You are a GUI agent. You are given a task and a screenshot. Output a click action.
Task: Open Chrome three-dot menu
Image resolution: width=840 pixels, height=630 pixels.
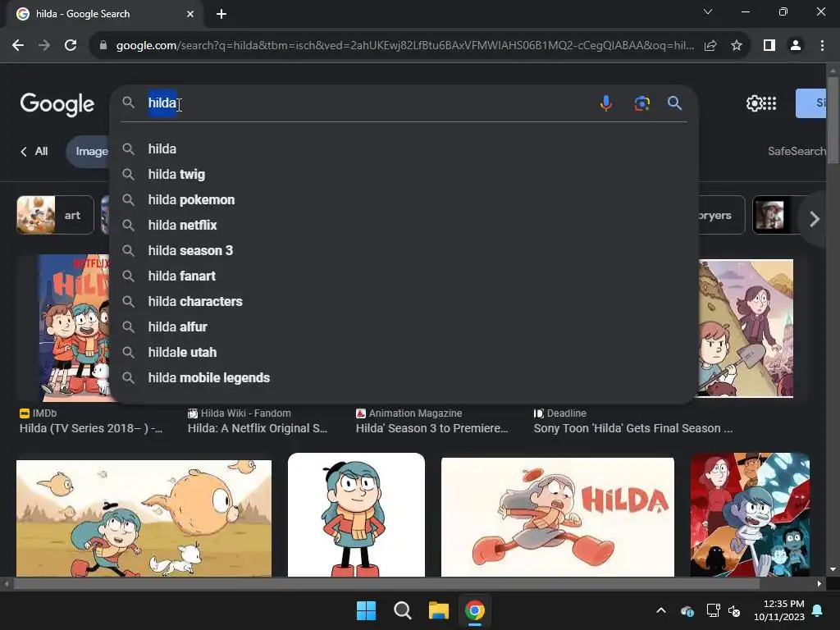[x=822, y=46]
